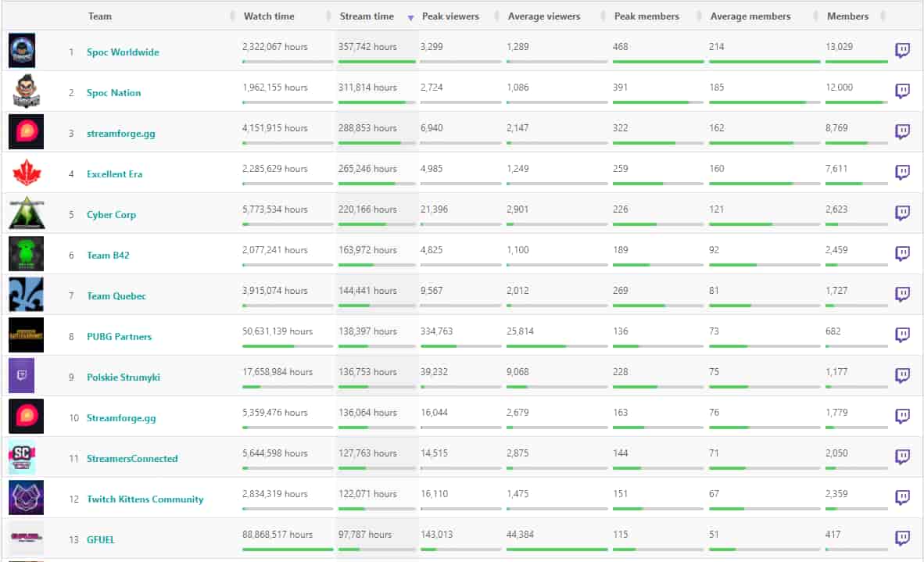The image size is (924, 562).
Task: Sort by Peak viewers column header
Action: [450, 16]
